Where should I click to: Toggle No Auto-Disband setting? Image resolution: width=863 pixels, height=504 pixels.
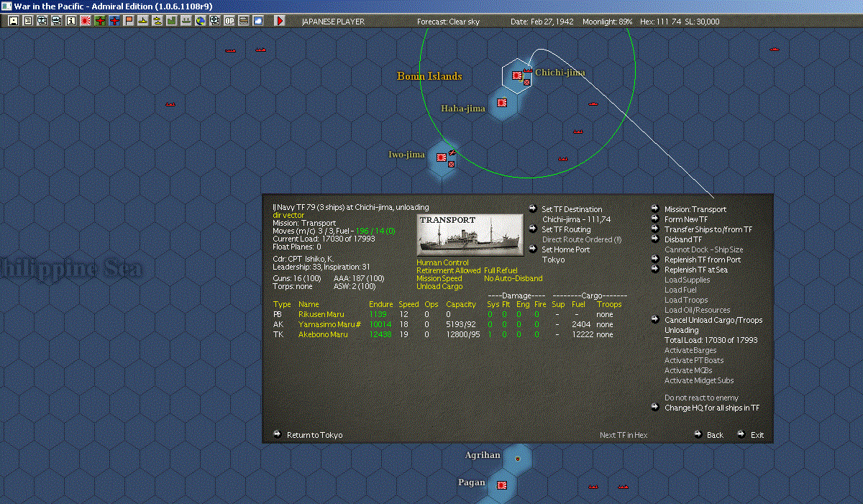coord(513,278)
